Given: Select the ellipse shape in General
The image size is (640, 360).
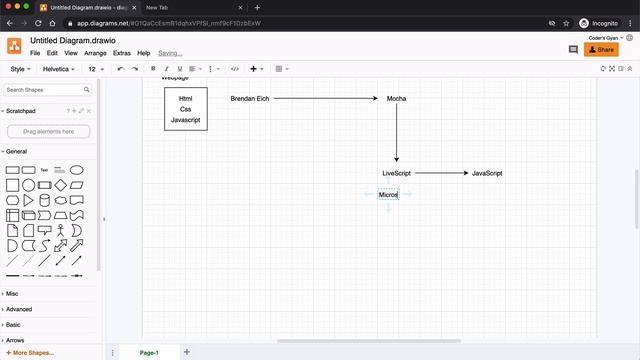Looking at the screenshot, I should click(x=76, y=170).
